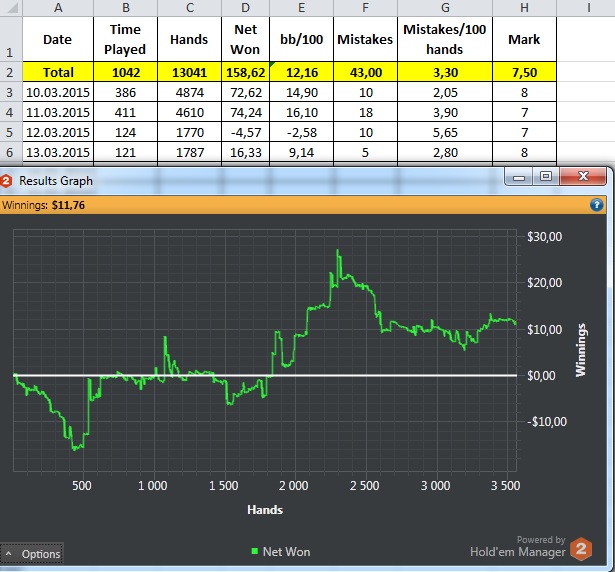Select row 4 header
This screenshot has height=572, width=615.
pos(11,112)
